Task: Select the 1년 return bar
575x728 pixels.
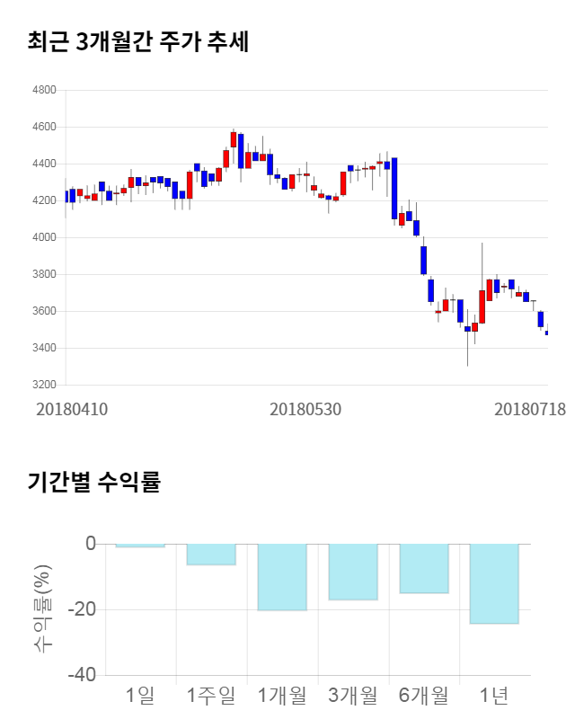Action: [x=494, y=583]
